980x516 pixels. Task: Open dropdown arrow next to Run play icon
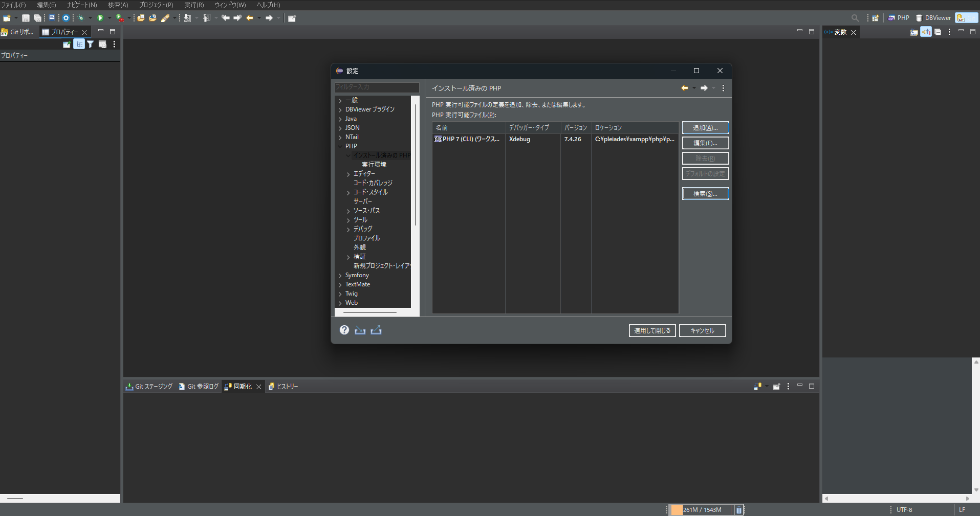click(x=110, y=18)
